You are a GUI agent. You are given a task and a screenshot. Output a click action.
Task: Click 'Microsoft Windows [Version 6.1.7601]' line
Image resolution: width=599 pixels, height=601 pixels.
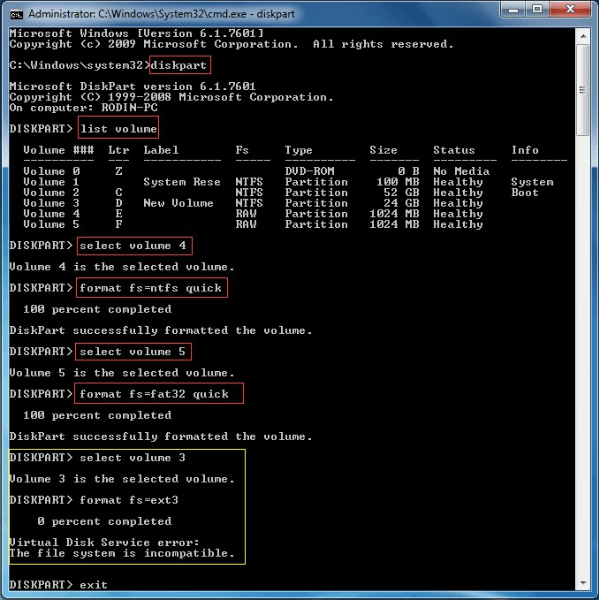pyautogui.click(x=136, y=33)
